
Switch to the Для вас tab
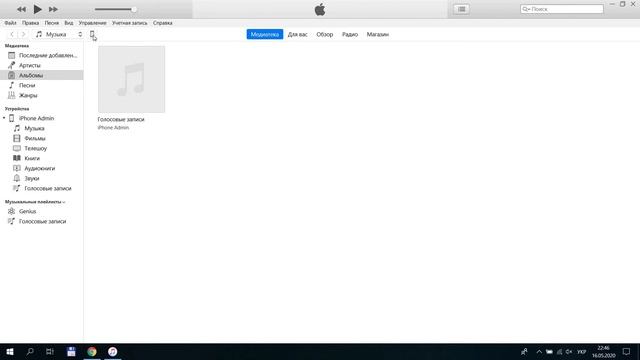coord(298,34)
